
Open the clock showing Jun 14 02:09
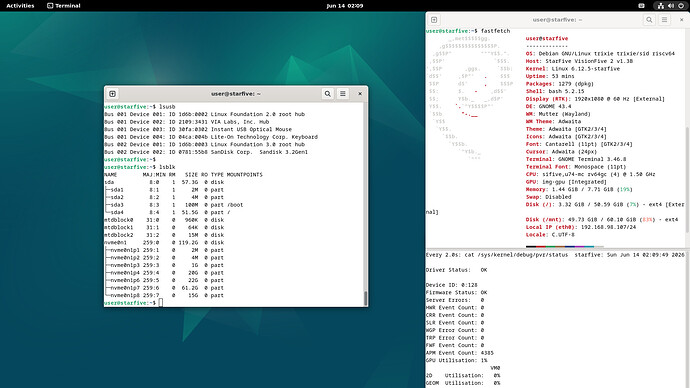345,6
